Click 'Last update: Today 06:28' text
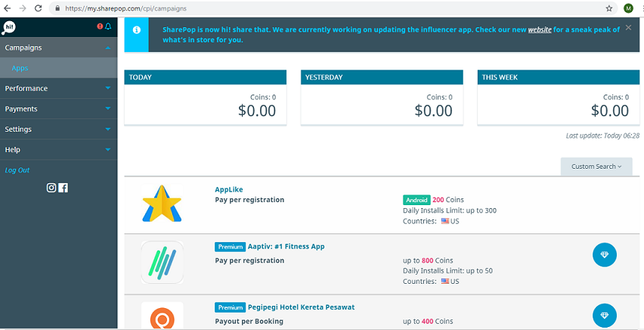Screen dimensions: 644x330 602,135
